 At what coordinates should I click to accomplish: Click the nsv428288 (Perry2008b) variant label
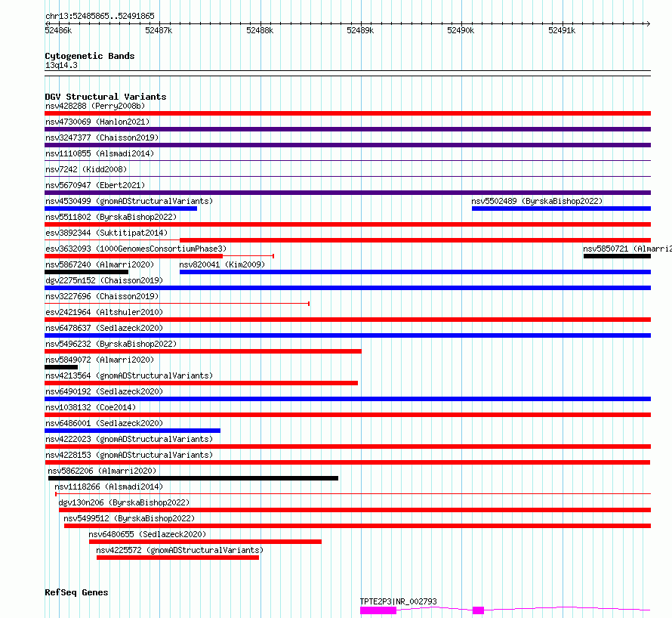tap(95, 106)
